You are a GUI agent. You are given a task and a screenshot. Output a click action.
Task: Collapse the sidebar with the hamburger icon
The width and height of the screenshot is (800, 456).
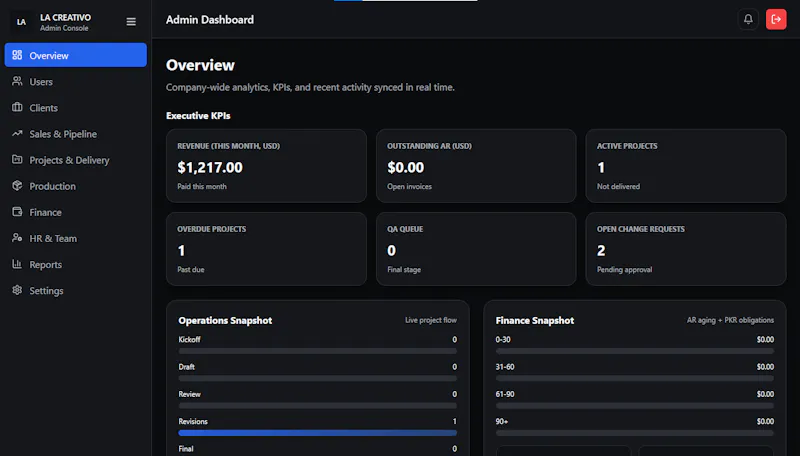coord(131,21)
